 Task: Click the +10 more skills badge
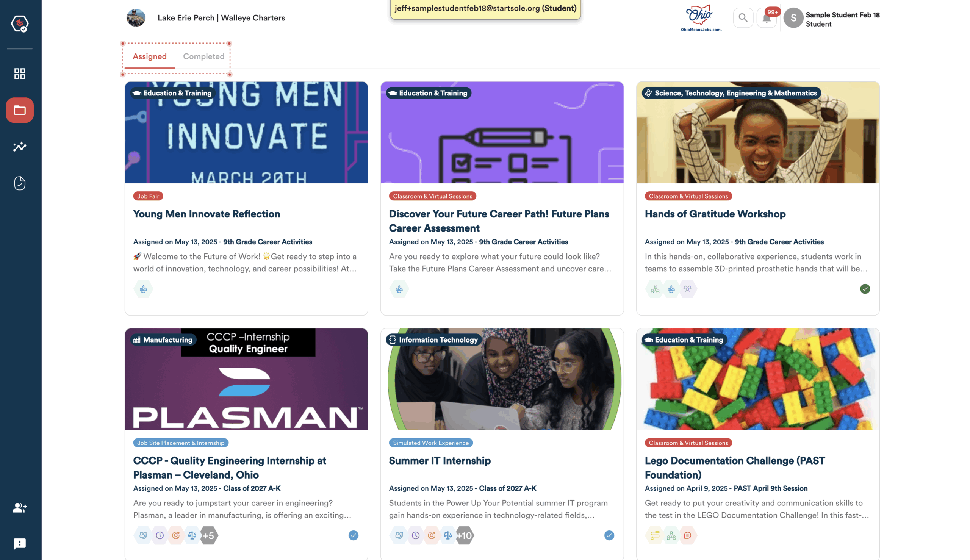465,535
